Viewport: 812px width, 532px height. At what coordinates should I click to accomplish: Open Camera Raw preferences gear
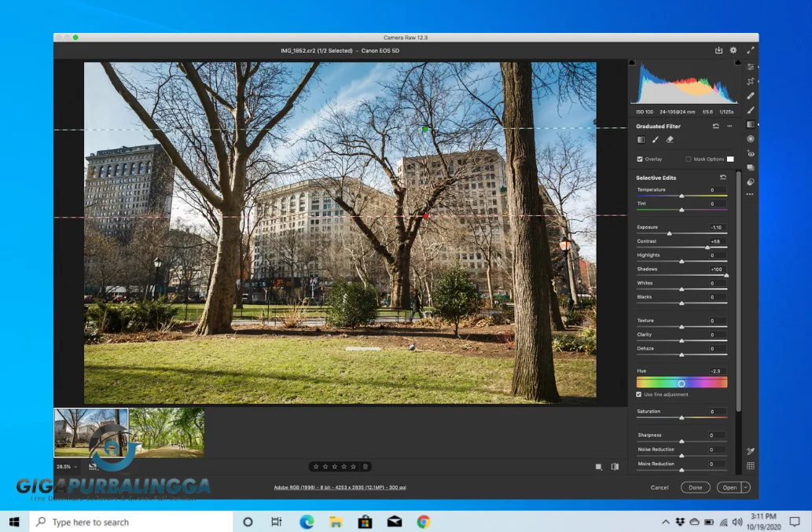[733, 50]
